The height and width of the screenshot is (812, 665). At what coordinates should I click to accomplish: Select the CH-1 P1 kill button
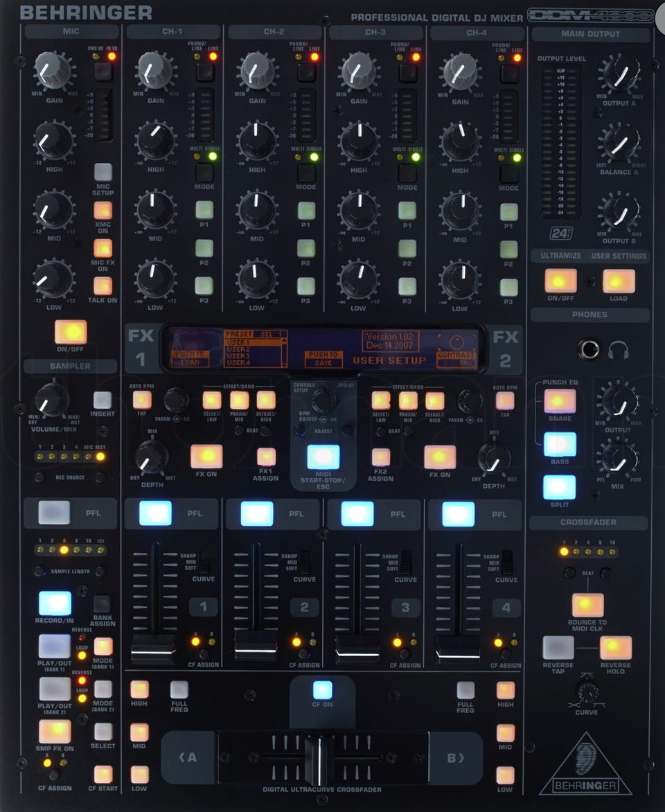click(x=204, y=210)
